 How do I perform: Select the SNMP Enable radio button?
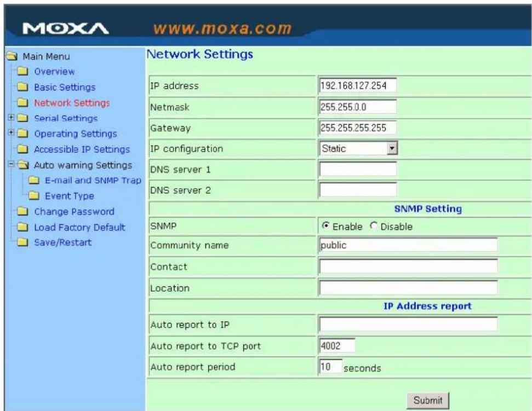pyautogui.click(x=325, y=225)
